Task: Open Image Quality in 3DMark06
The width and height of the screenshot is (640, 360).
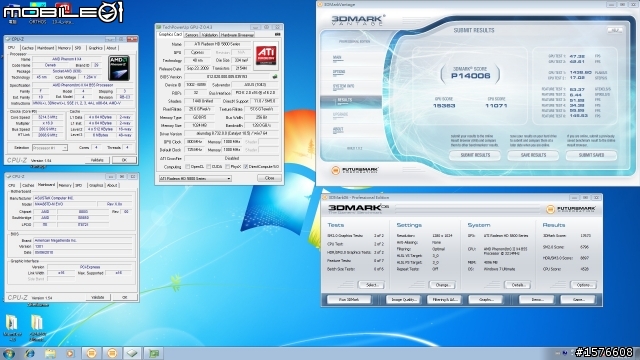Action: click(403, 300)
